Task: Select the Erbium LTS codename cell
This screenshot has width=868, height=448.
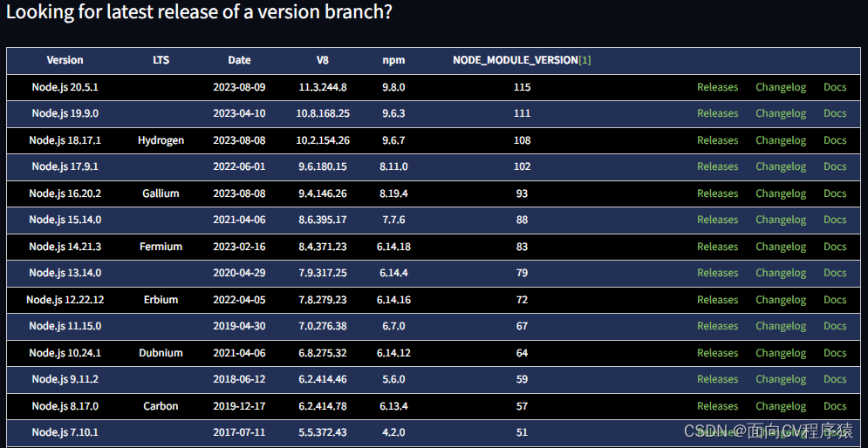Action: coord(161,300)
